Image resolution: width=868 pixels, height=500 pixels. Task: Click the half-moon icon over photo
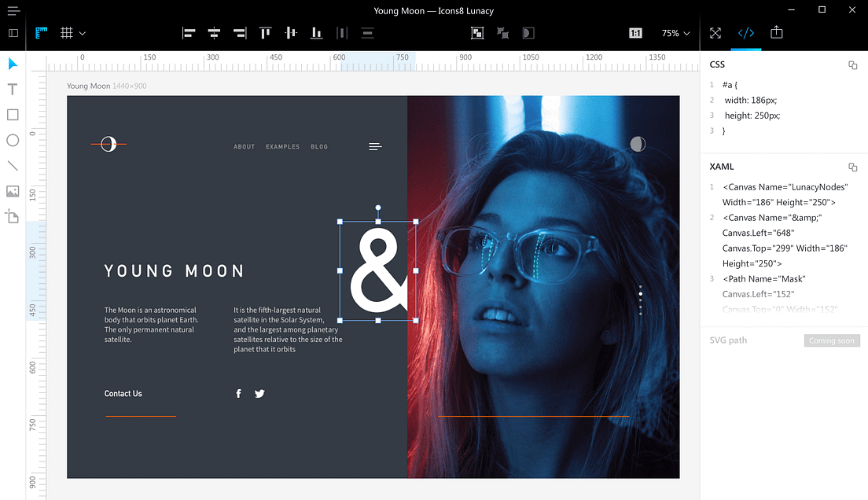(638, 145)
